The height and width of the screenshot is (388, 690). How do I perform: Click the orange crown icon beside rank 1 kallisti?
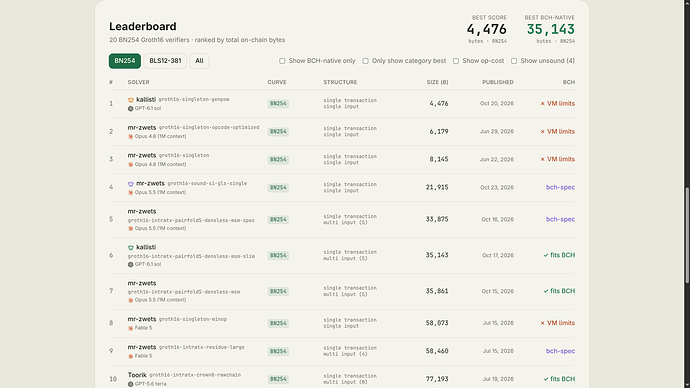click(x=131, y=100)
